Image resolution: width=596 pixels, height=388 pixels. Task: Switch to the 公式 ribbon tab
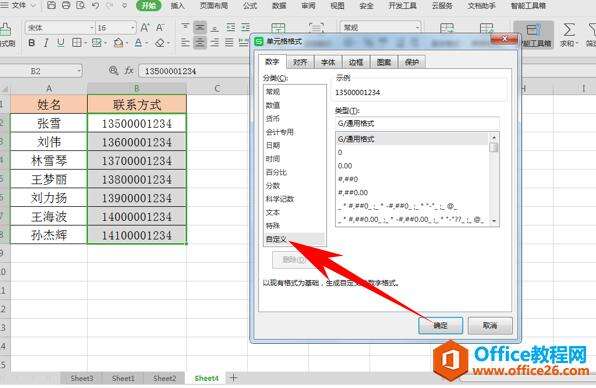(250, 5)
